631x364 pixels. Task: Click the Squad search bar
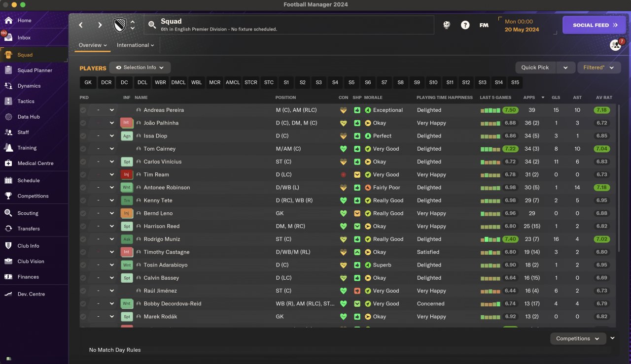pos(289,25)
